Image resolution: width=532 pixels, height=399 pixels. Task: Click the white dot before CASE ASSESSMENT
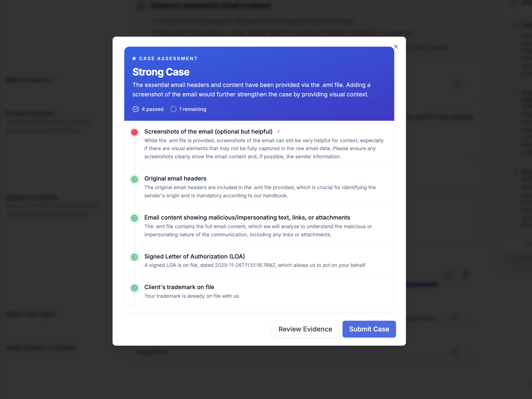[134, 59]
